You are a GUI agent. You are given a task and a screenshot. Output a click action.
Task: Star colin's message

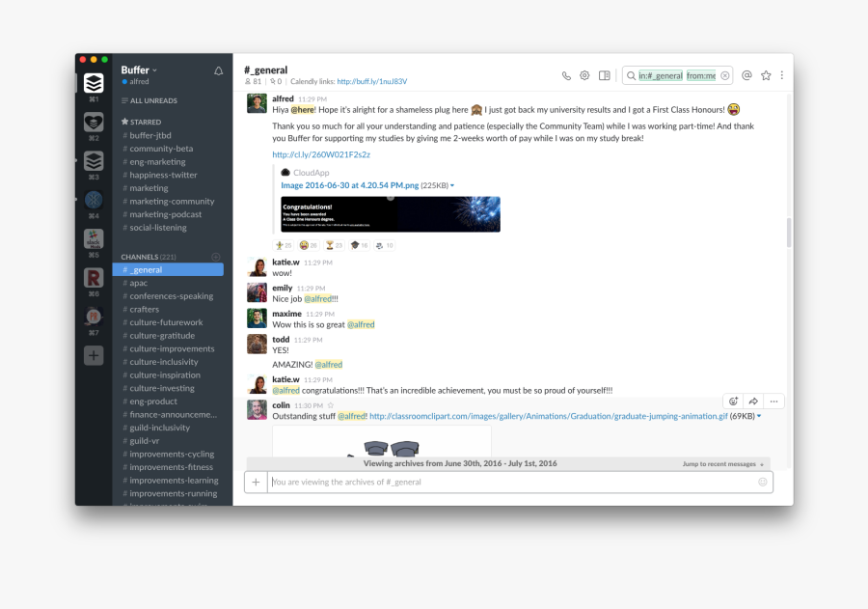click(x=331, y=405)
